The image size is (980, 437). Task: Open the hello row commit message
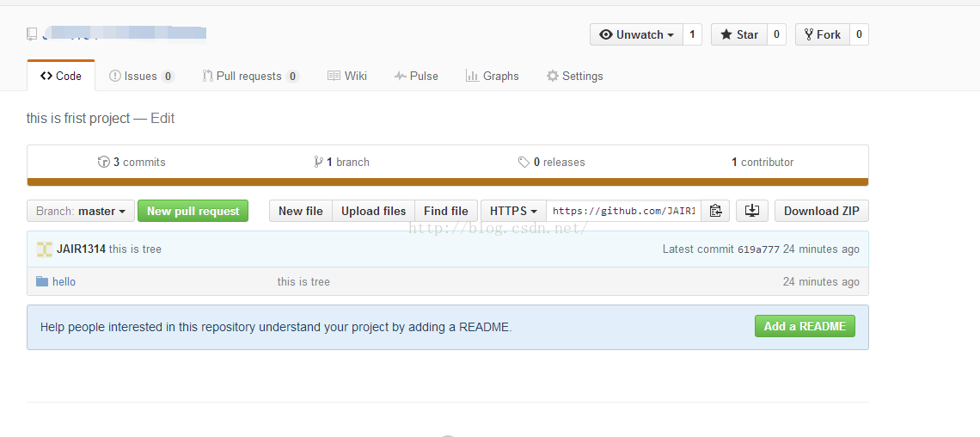point(303,282)
